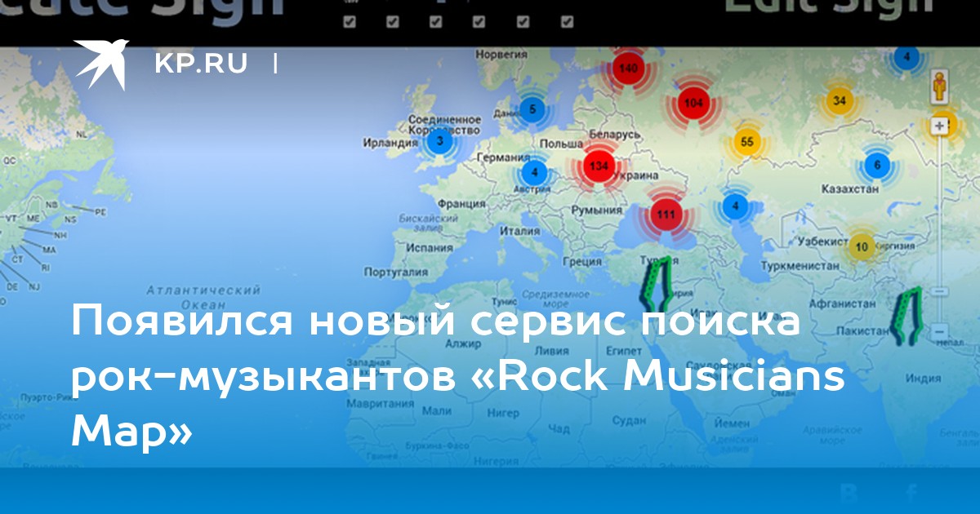
Task: Open the blue cluster marker numbered 5
Action: [x=532, y=109]
